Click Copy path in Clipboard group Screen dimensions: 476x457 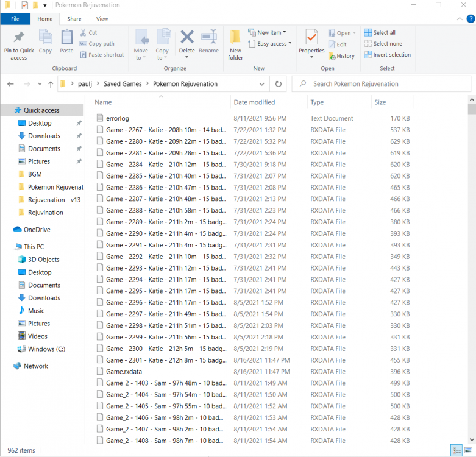(x=97, y=44)
